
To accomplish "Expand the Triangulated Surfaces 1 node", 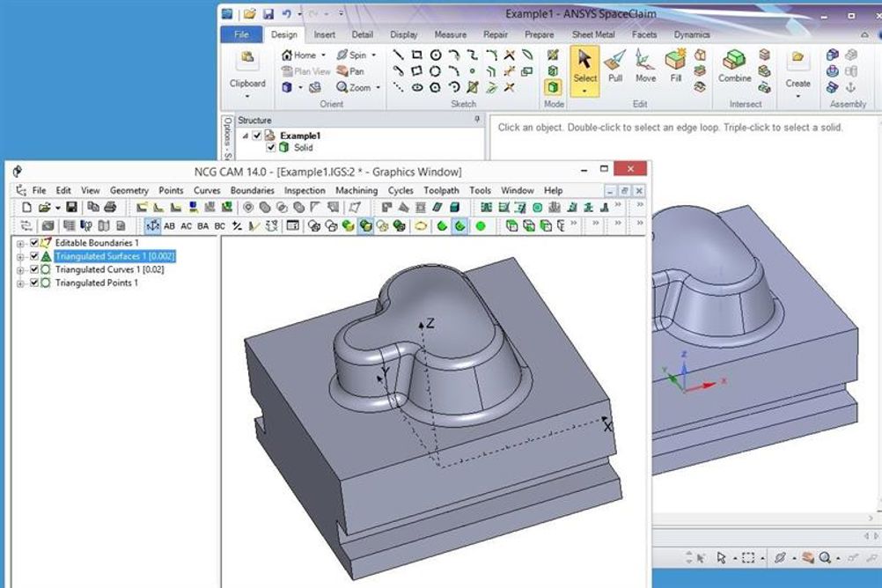I will [20, 257].
